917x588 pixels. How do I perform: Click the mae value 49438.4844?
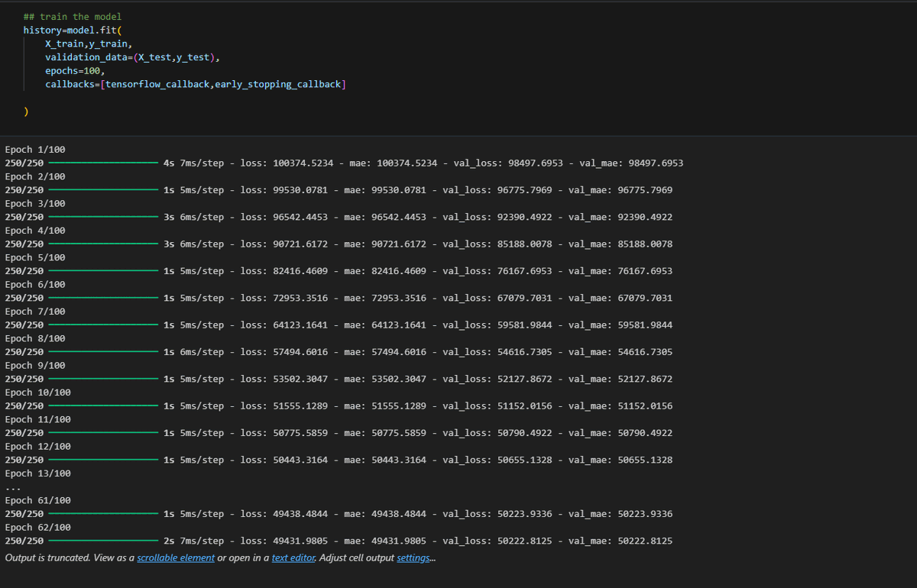tap(399, 514)
